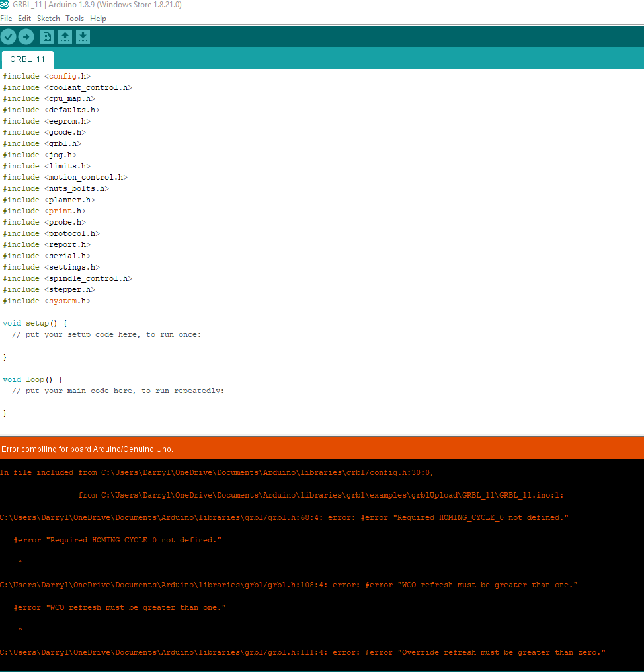The image size is (644, 672).
Task: Click the #include <config.h> line
Action: pos(46,75)
